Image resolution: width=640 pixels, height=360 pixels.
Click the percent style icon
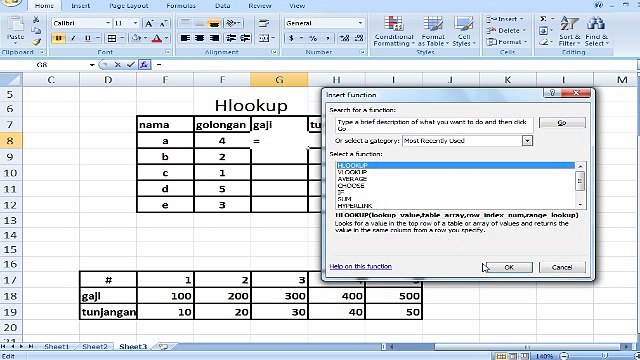coord(313,38)
